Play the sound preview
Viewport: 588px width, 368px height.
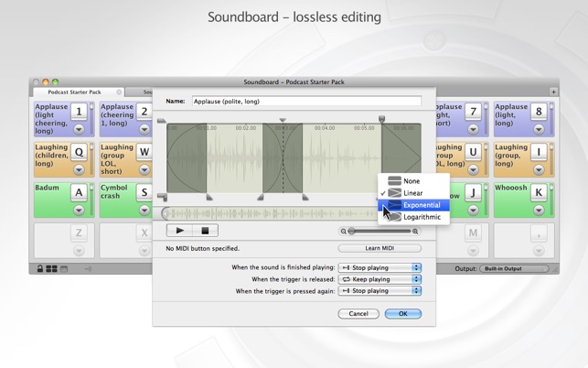point(179,231)
